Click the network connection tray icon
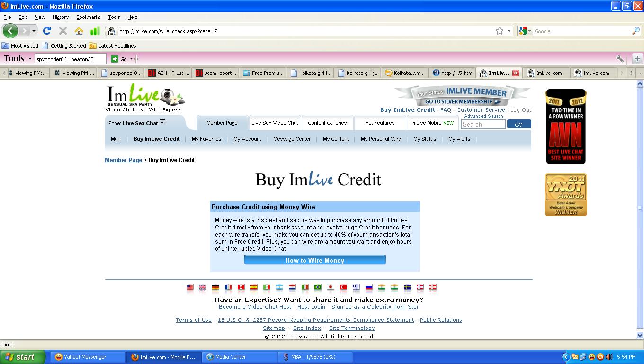This screenshot has height=364, width=644. (583, 357)
